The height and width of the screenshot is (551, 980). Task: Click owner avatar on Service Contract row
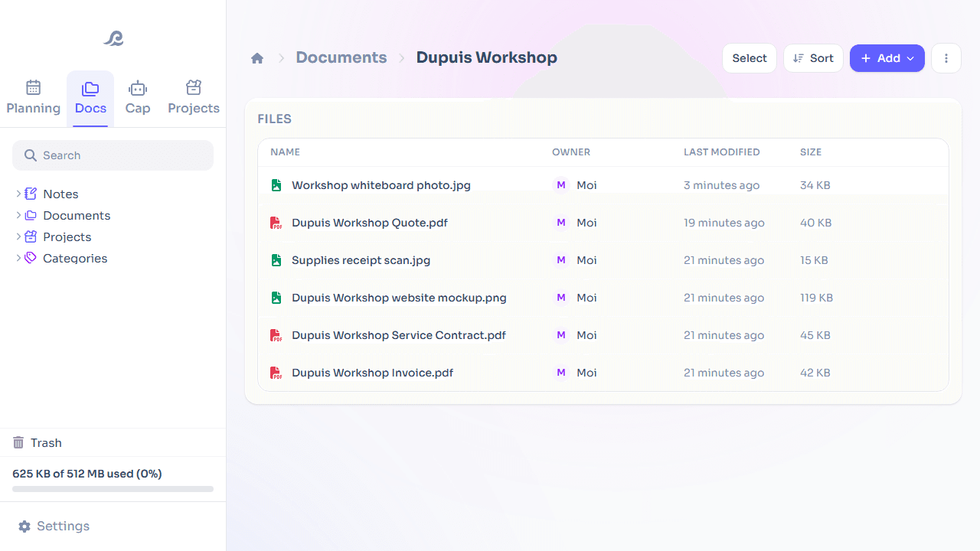pyautogui.click(x=561, y=335)
